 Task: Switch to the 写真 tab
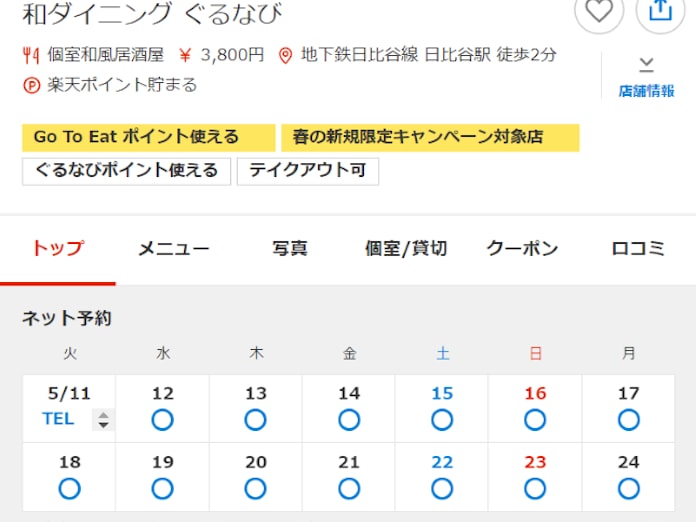tap(290, 249)
